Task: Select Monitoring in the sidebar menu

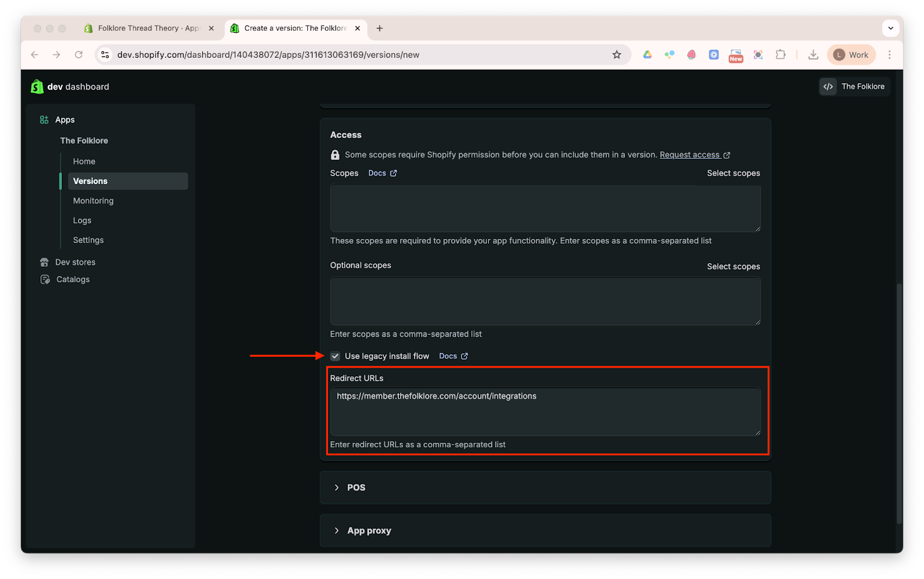Action: (x=93, y=201)
